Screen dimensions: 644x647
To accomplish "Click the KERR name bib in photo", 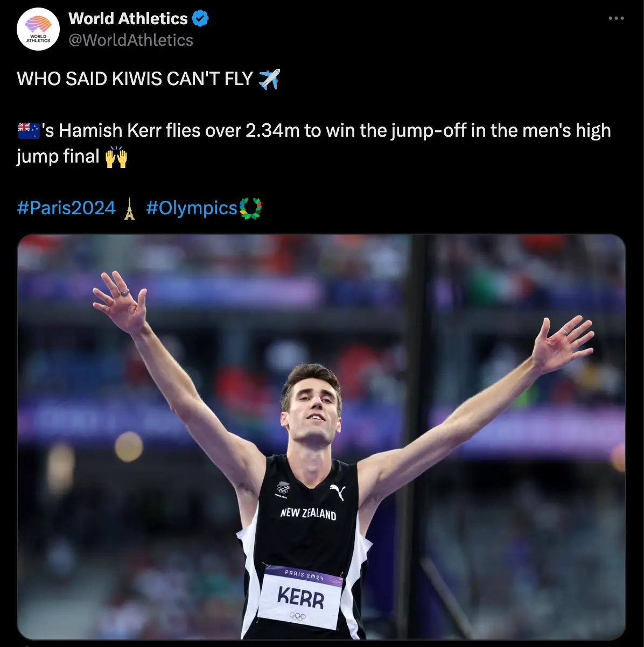I will [300, 597].
